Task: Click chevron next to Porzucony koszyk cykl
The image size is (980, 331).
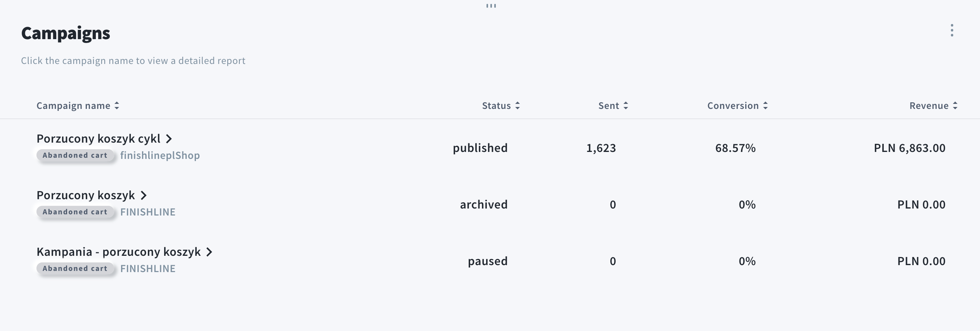Action: [169, 139]
